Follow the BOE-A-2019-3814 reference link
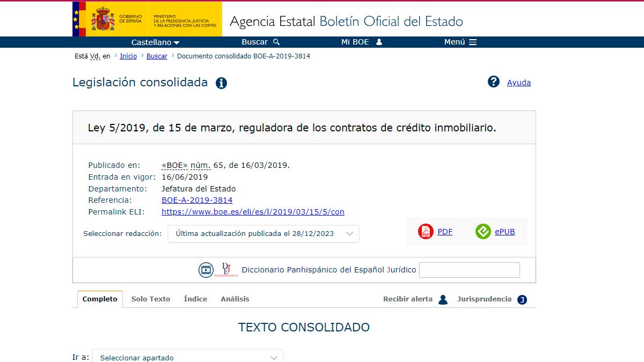 coord(196,200)
